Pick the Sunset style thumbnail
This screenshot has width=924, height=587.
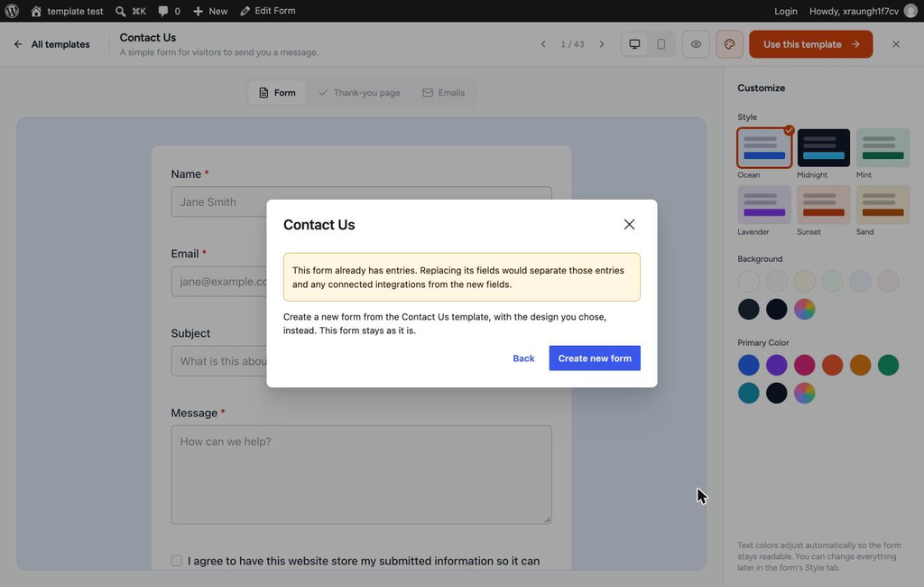point(823,205)
